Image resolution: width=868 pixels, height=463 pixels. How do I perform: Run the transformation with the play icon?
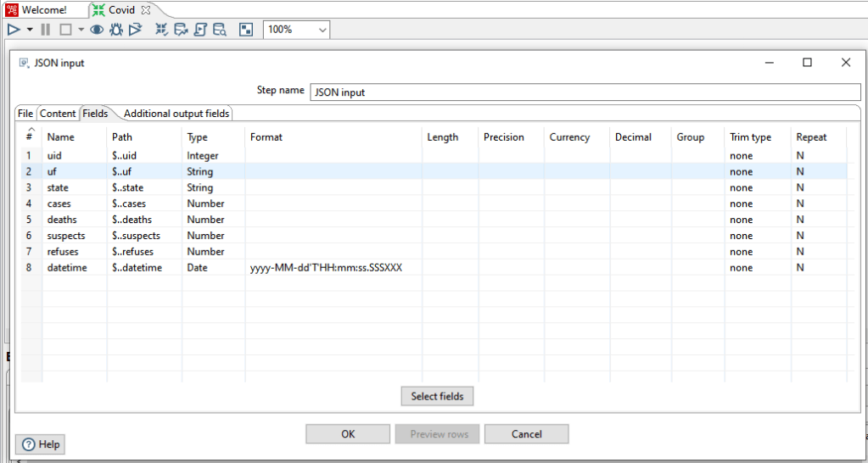pyautogui.click(x=14, y=30)
